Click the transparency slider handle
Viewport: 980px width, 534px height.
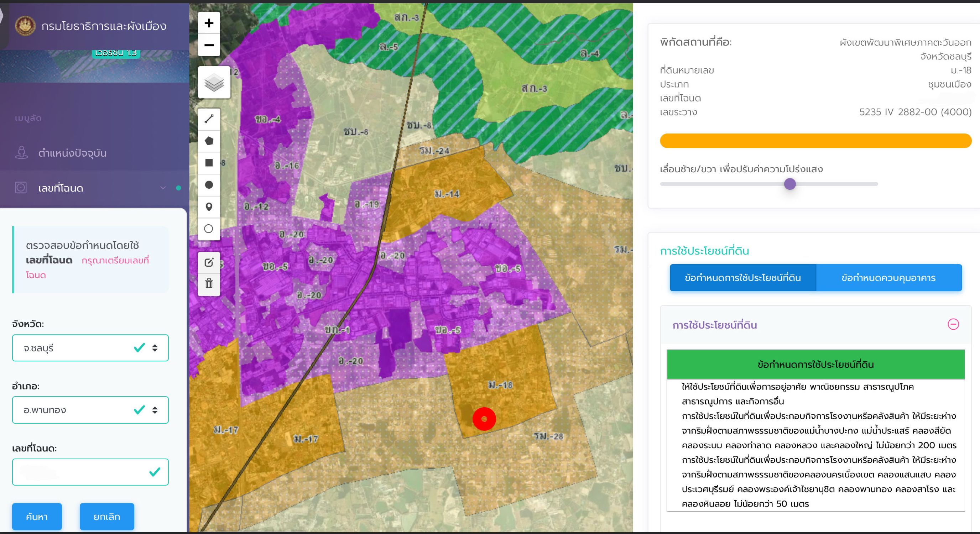coord(790,184)
